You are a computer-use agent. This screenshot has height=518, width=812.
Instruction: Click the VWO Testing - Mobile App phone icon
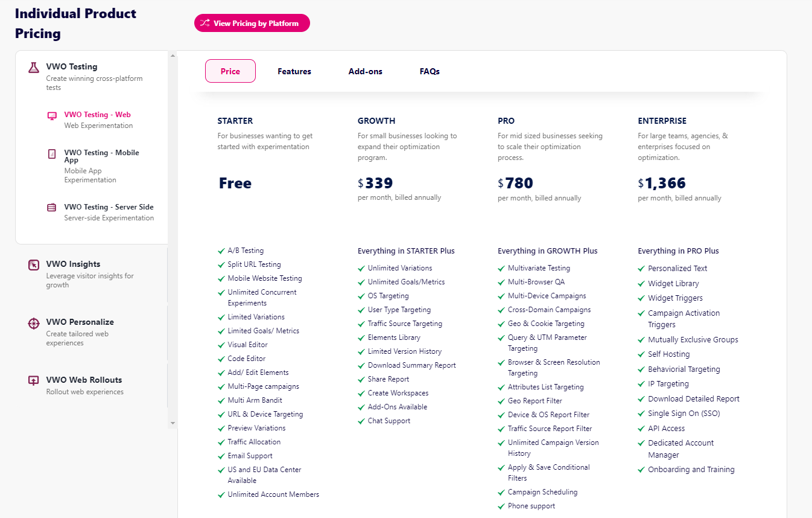pyautogui.click(x=52, y=154)
